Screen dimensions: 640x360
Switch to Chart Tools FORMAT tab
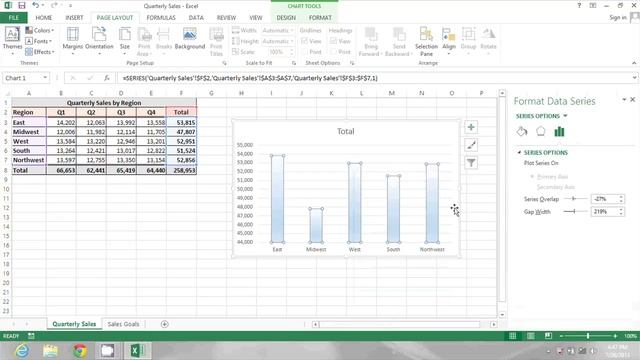(320, 18)
